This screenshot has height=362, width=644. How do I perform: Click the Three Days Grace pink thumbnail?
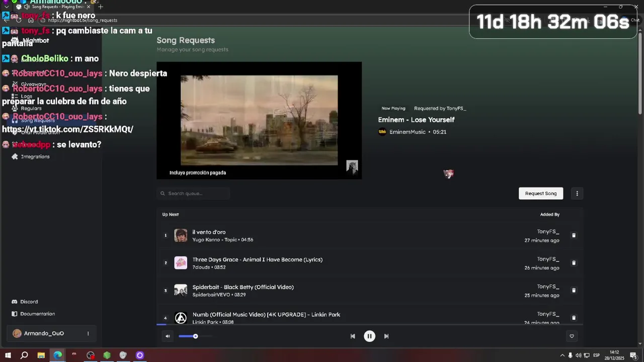point(181,263)
